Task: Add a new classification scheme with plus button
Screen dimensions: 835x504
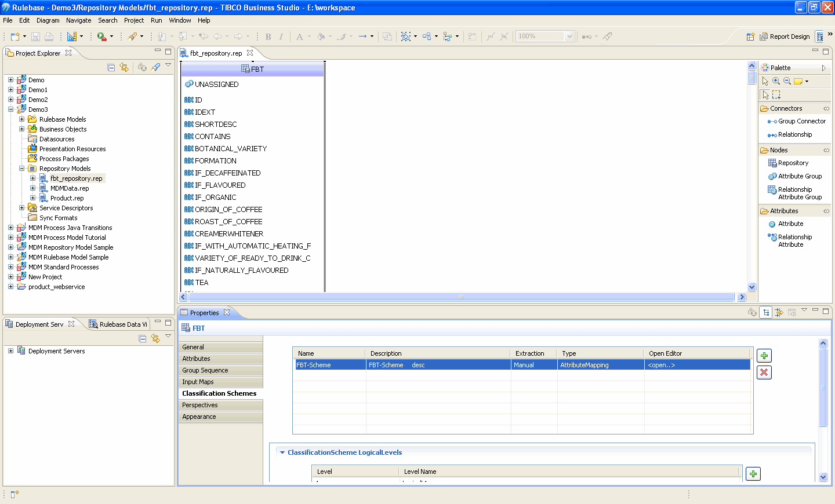Action: coord(764,356)
